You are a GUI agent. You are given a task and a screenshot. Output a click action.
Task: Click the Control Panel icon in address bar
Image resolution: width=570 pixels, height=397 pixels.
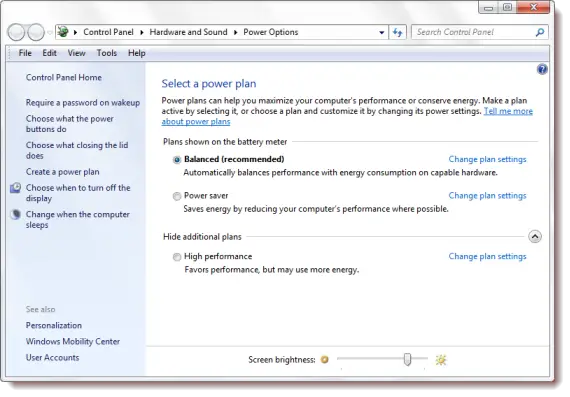(x=63, y=32)
